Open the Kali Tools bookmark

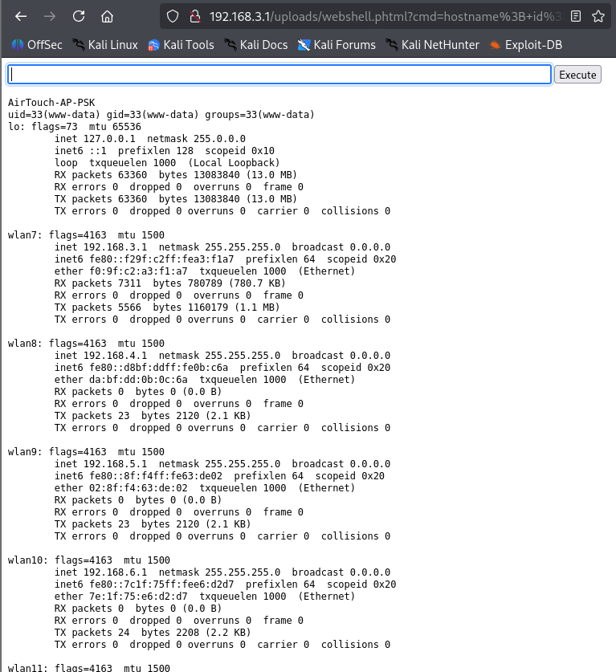[x=181, y=45]
